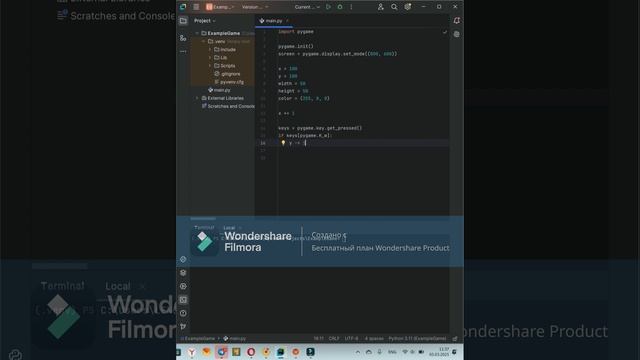Select the Include folder row
The width and height of the screenshot is (640, 360).
[x=223, y=49]
